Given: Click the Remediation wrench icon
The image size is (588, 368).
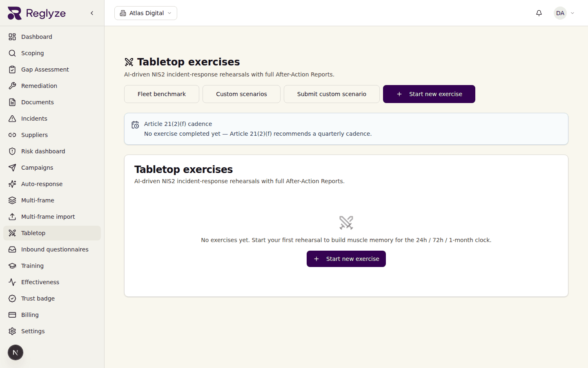Looking at the screenshot, I should pos(12,86).
